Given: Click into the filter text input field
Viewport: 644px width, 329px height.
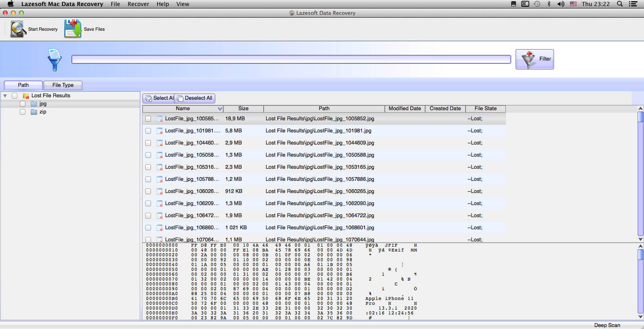Looking at the screenshot, I should 291,59.
